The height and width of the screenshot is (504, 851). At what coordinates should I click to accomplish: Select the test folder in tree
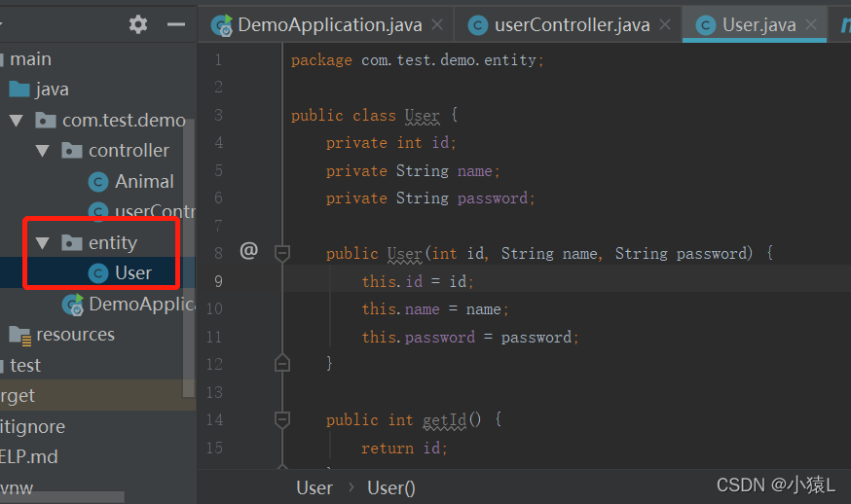click(x=25, y=365)
